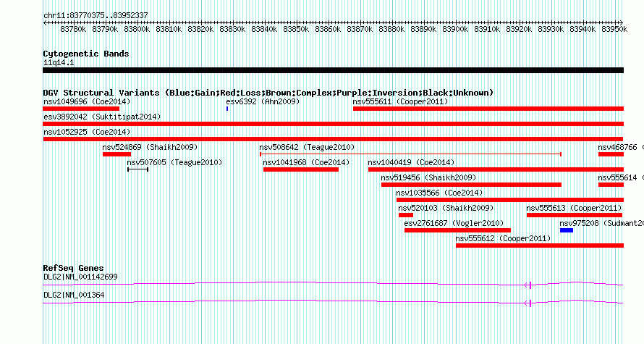
Task: Select the nsv1049696 red loss bar
Action: pos(81,109)
